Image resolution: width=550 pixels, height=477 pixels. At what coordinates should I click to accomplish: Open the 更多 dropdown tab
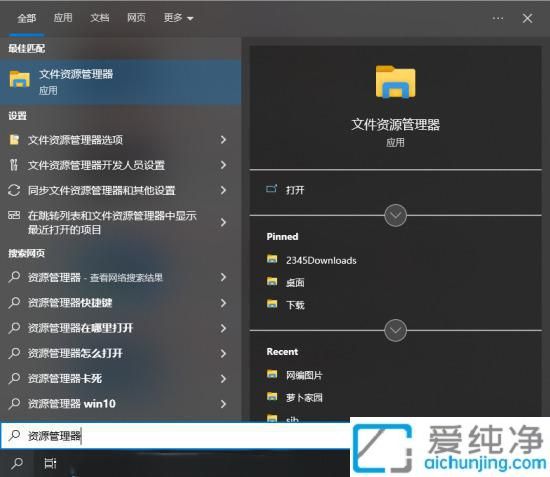point(178,18)
